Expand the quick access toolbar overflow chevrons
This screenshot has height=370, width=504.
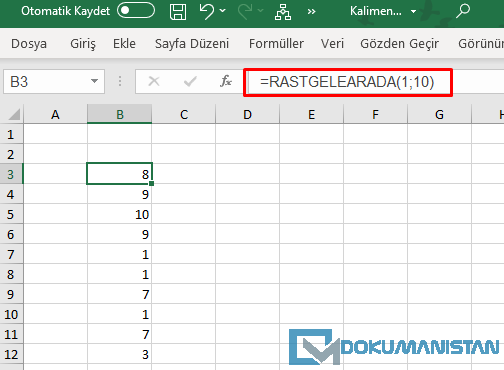311,12
